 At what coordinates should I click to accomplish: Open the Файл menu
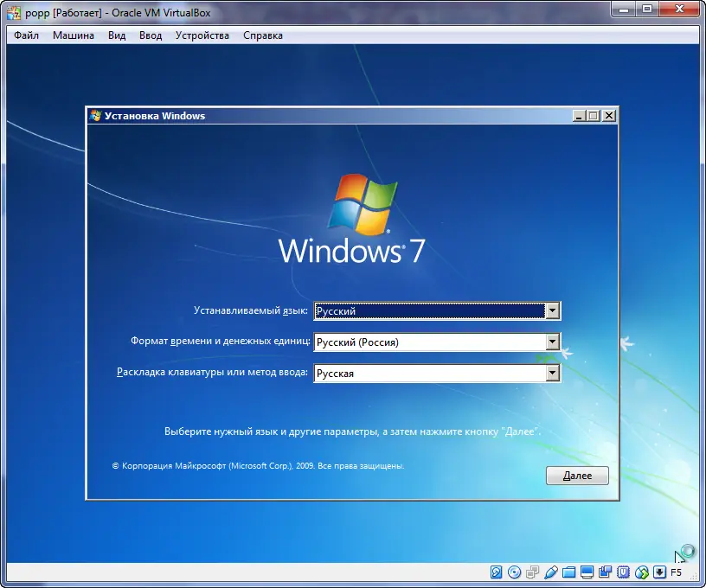pos(26,35)
